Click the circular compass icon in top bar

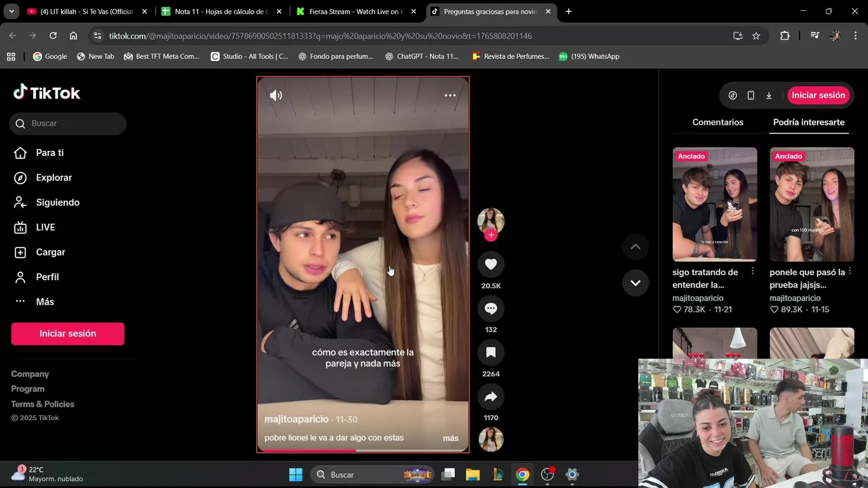point(732,96)
